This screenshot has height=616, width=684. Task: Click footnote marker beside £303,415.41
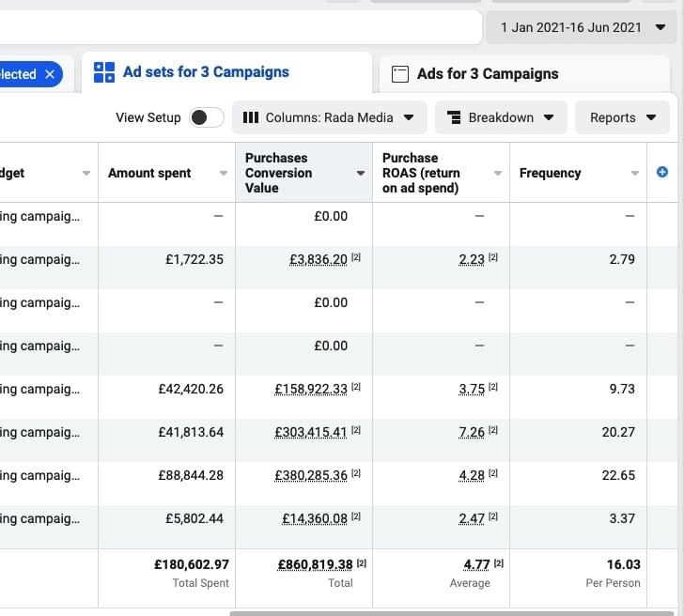(x=356, y=431)
